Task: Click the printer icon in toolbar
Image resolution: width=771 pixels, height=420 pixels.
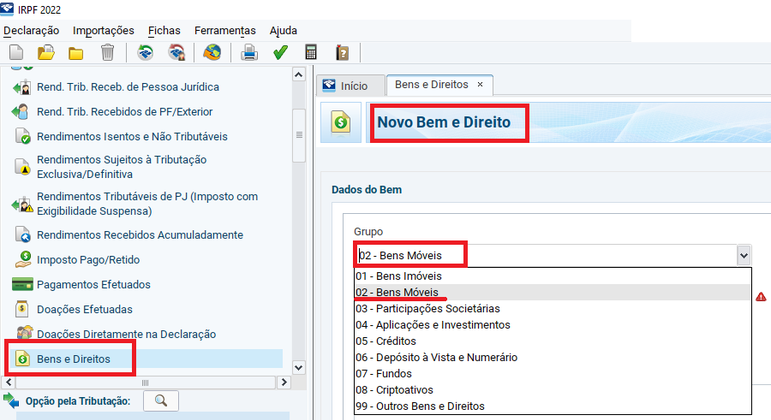Action: coord(249,53)
